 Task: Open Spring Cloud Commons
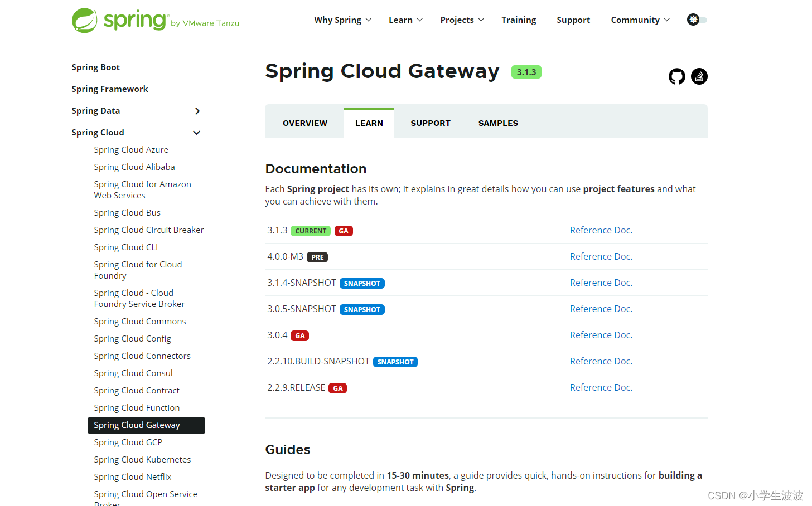[x=140, y=322]
